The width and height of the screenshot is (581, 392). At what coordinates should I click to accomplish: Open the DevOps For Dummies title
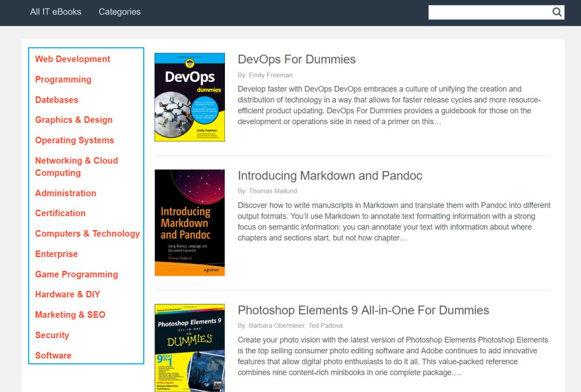pyautogui.click(x=296, y=59)
